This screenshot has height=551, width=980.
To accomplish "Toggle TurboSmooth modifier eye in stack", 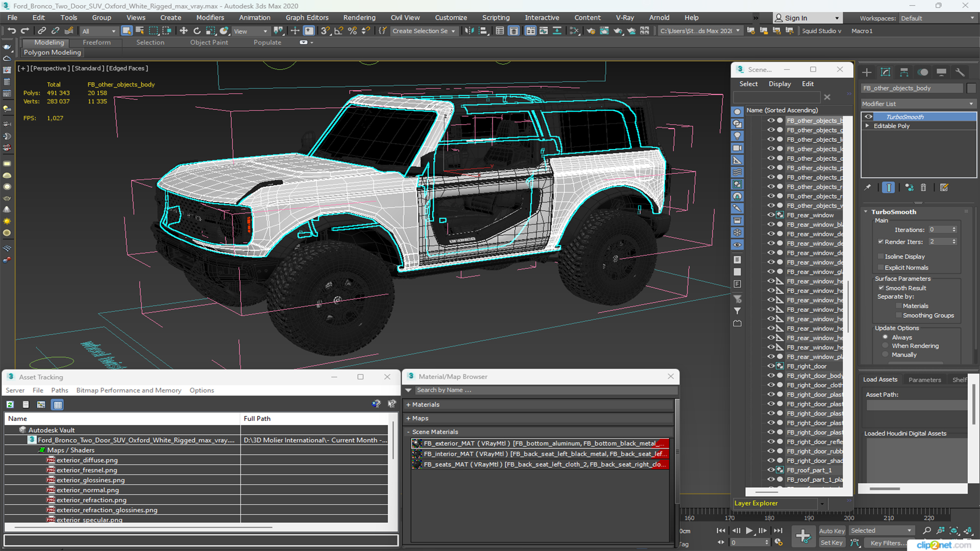I will [869, 117].
